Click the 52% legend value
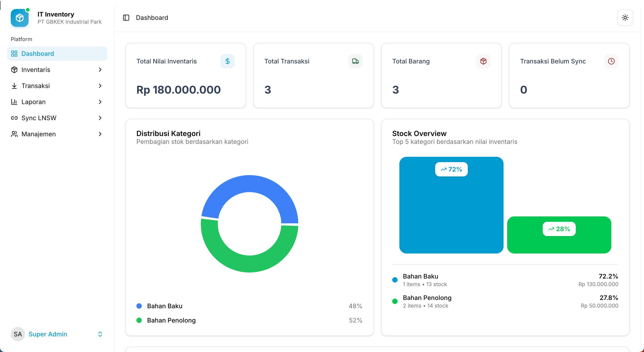Image resolution: width=644 pixels, height=352 pixels. click(355, 320)
